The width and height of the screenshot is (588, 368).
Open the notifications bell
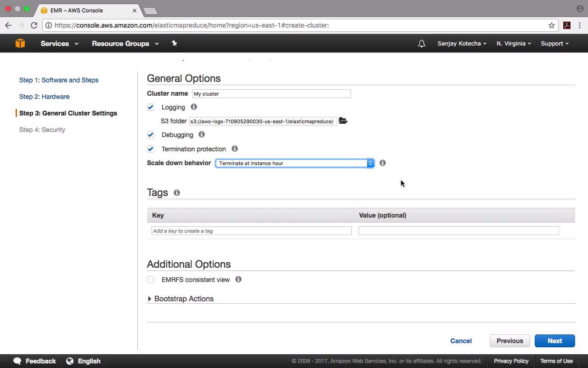click(421, 44)
